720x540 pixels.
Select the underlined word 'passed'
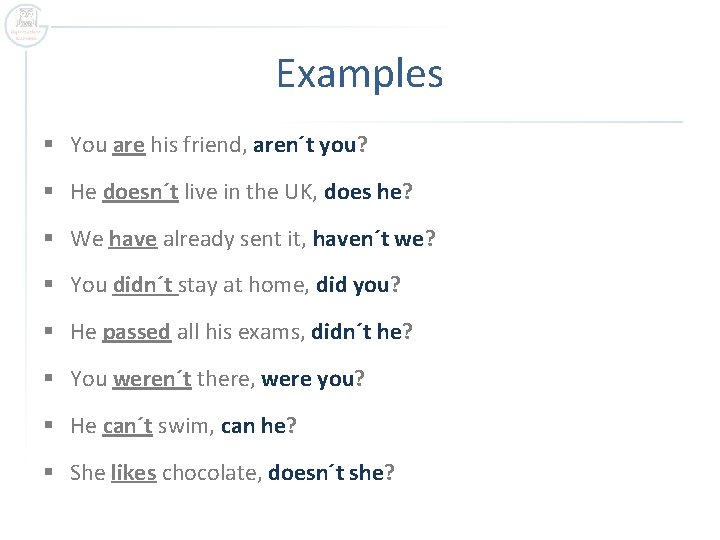click(136, 332)
